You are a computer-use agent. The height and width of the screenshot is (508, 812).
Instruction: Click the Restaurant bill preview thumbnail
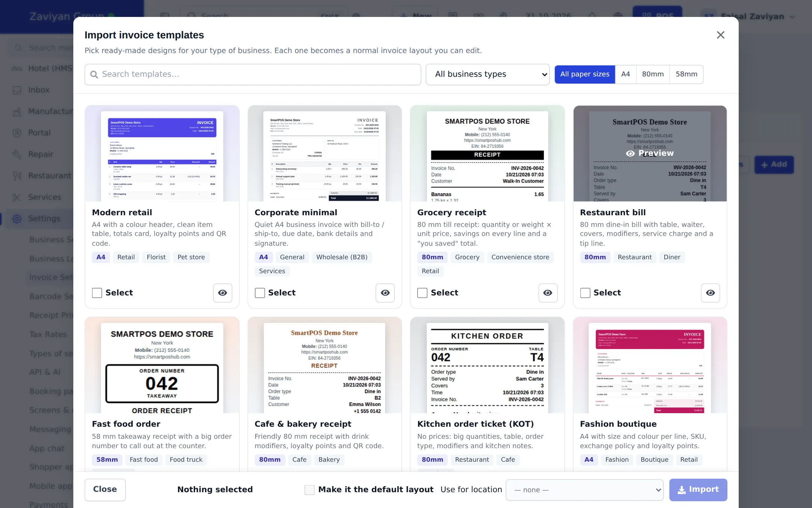[650, 154]
